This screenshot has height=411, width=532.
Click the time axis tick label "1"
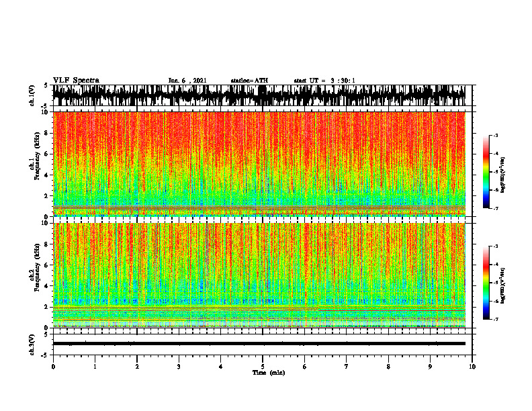95,367
